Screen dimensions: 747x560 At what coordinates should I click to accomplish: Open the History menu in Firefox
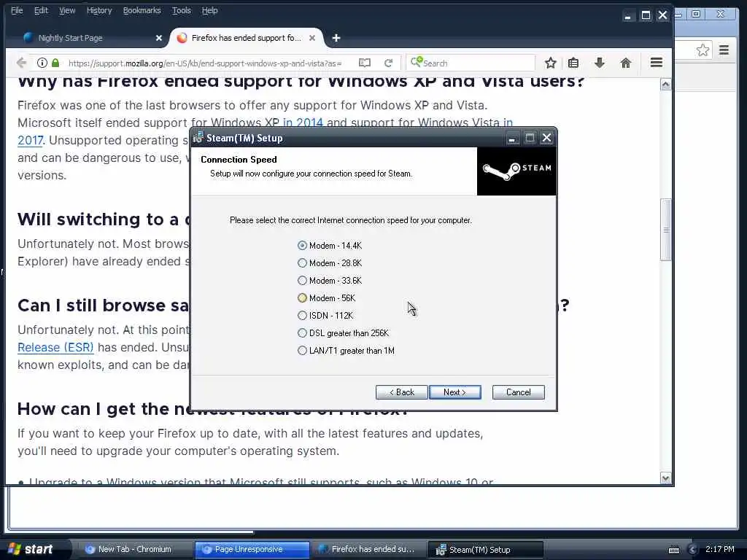click(99, 10)
